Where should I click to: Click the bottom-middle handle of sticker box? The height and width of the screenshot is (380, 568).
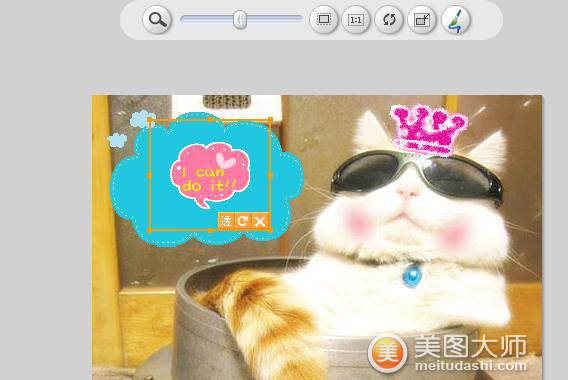tap(210, 230)
